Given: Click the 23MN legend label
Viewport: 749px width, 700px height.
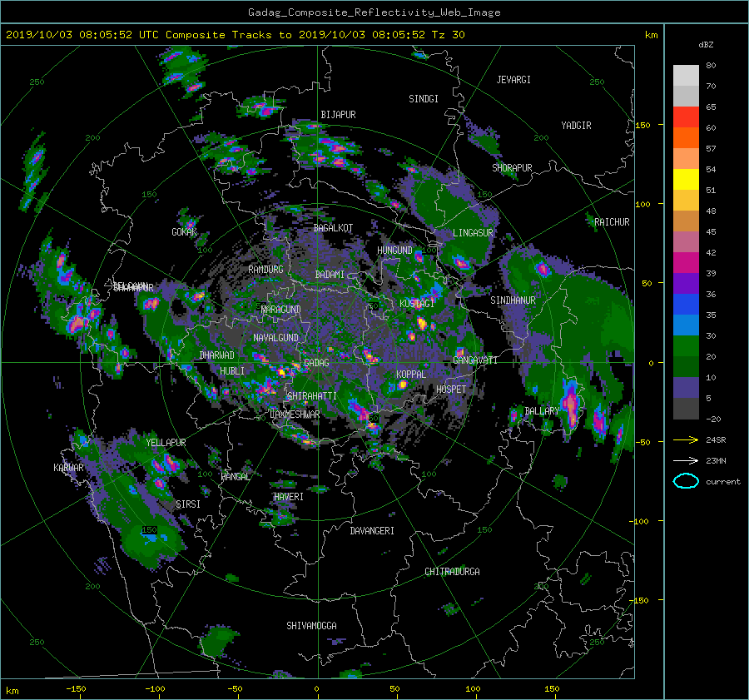Looking at the screenshot, I should (716, 460).
